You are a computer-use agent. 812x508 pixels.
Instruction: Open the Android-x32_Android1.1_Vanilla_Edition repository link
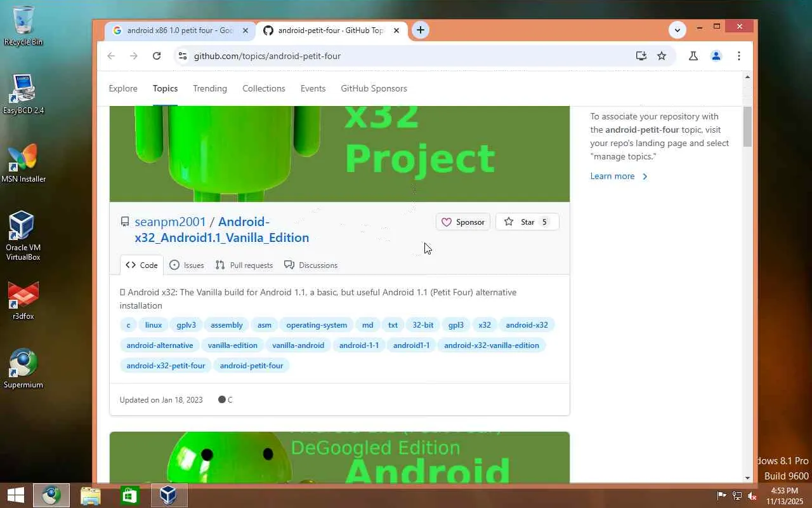(221, 229)
